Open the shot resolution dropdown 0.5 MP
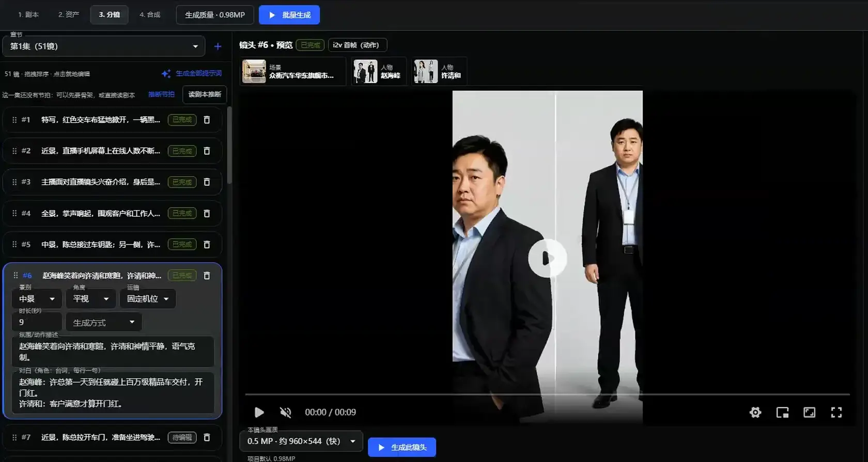Viewport: 868px width, 462px height. tap(301, 441)
